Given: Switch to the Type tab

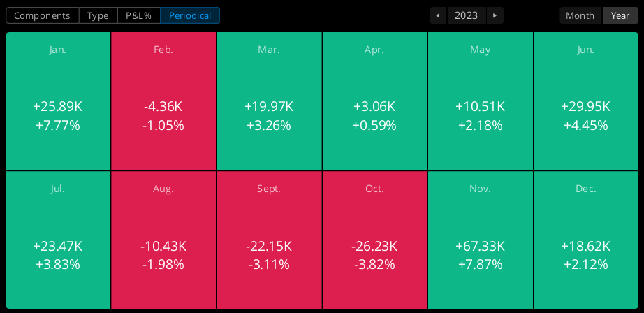Looking at the screenshot, I should pos(98,15).
